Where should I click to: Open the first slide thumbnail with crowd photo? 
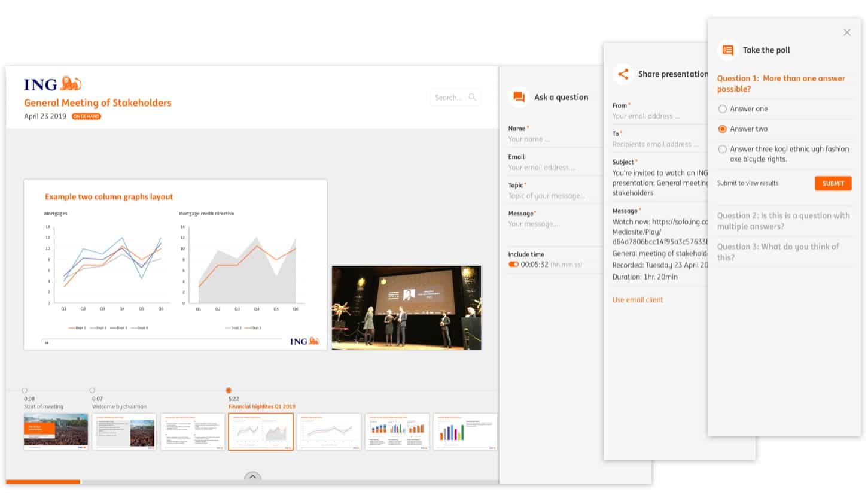coord(56,431)
